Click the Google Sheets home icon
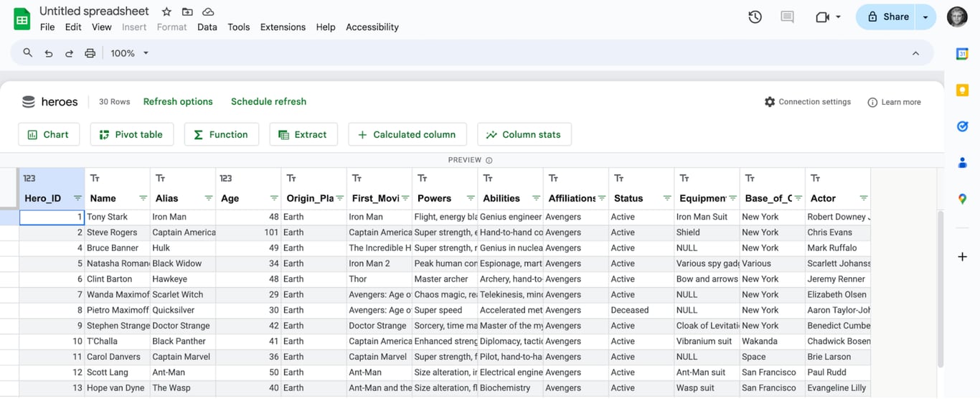 22,19
